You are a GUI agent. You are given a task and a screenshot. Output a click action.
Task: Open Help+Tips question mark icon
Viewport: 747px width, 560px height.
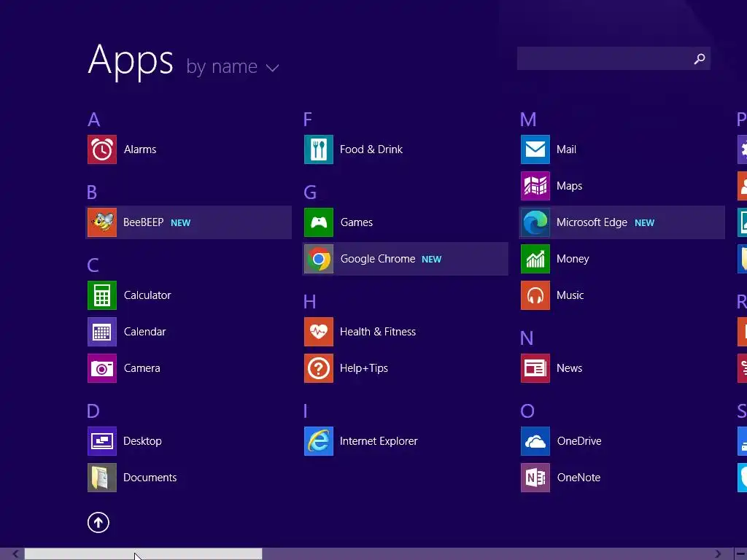coord(319,368)
